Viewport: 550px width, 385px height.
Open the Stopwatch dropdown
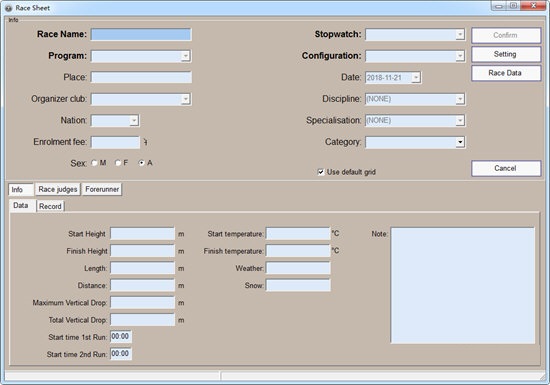(x=460, y=34)
